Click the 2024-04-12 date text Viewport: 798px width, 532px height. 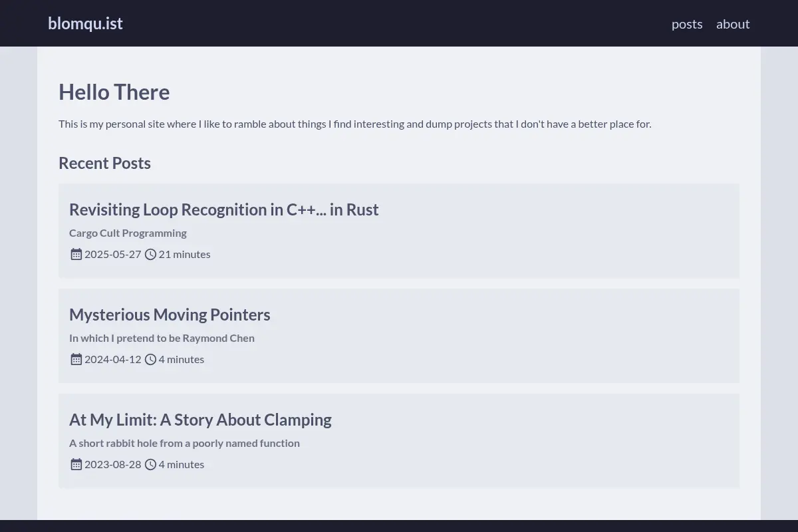click(113, 359)
